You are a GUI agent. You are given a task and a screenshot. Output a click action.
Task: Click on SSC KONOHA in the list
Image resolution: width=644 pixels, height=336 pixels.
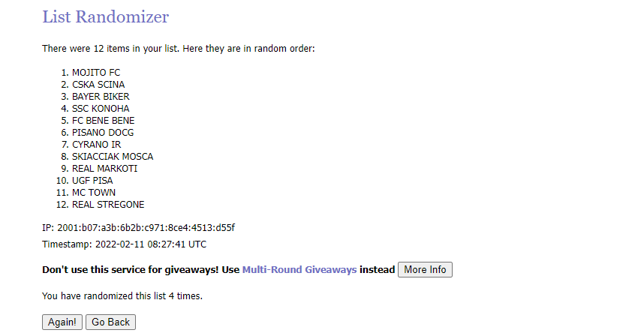[101, 109]
